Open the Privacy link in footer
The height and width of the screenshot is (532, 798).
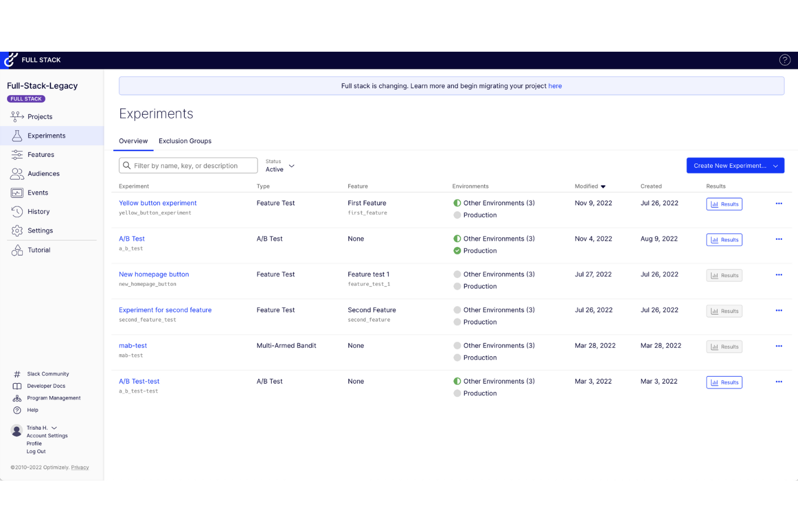[x=80, y=467]
